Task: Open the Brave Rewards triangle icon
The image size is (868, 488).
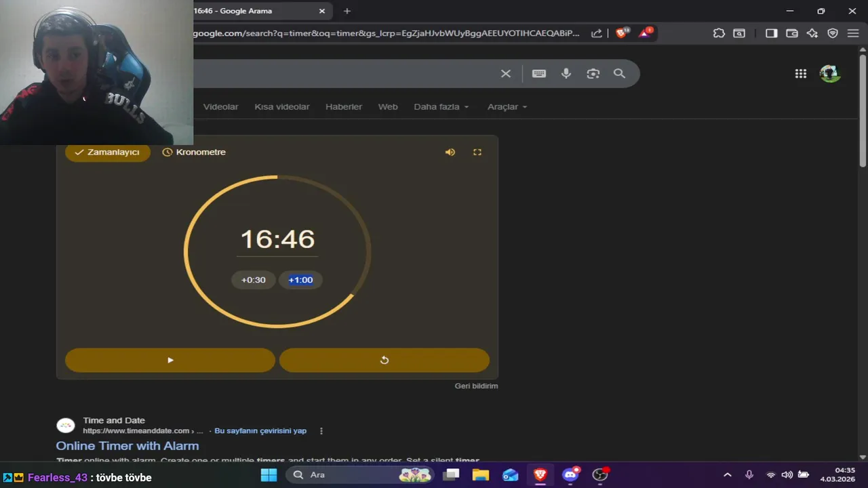Action: click(645, 33)
